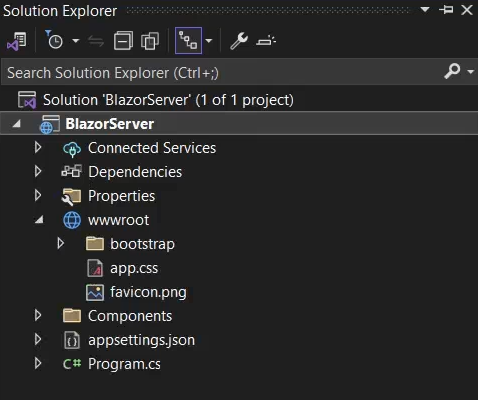Click the Collapse All toolbar icon
The image size is (478, 400).
coord(123,41)
